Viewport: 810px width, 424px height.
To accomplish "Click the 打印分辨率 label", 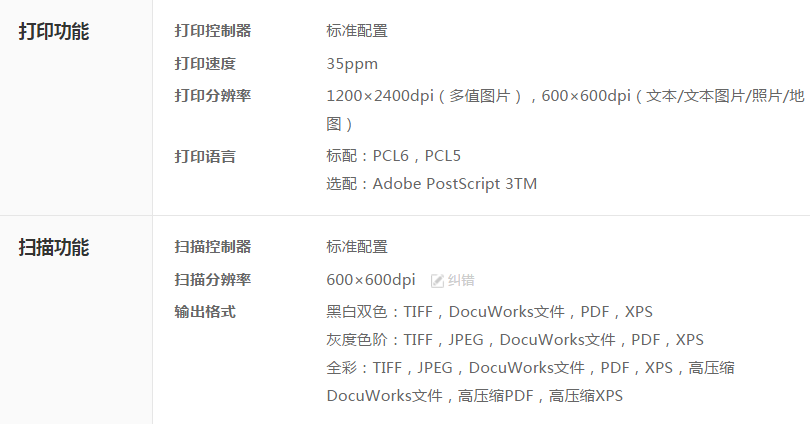I will 213,96.
